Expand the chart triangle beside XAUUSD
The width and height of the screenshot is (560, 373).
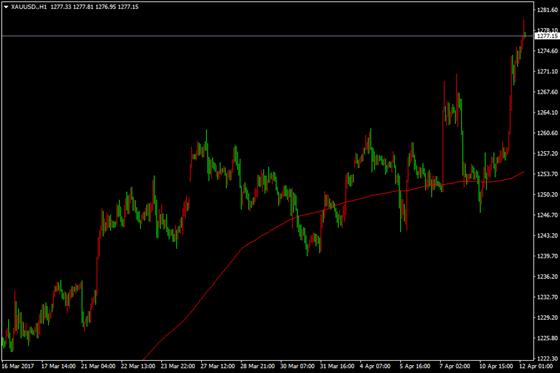tap(6, 6)
